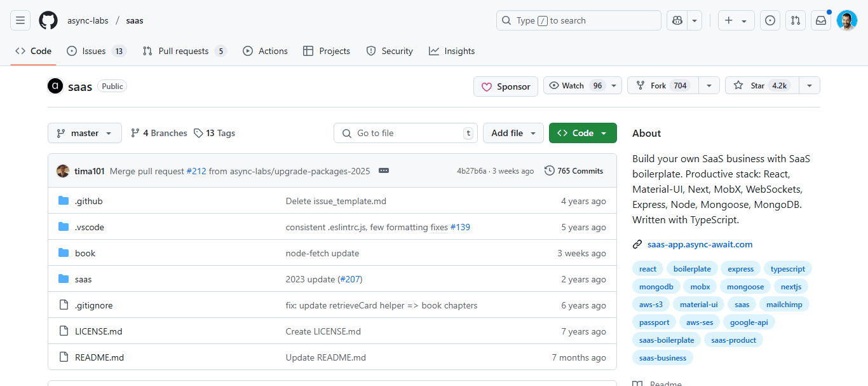Open user profile avatar menu
This screenshot has height=386, width=868.
(847, 20)
